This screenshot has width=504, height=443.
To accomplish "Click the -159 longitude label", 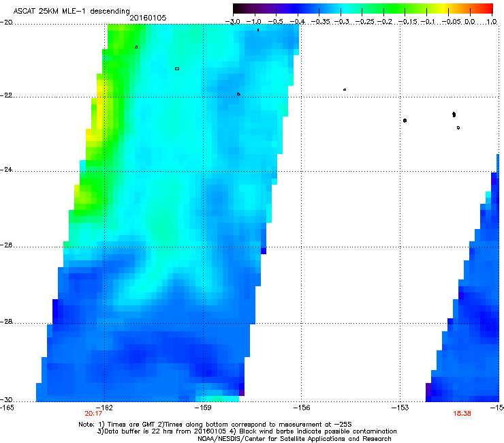I will click(x=203, y=408).
